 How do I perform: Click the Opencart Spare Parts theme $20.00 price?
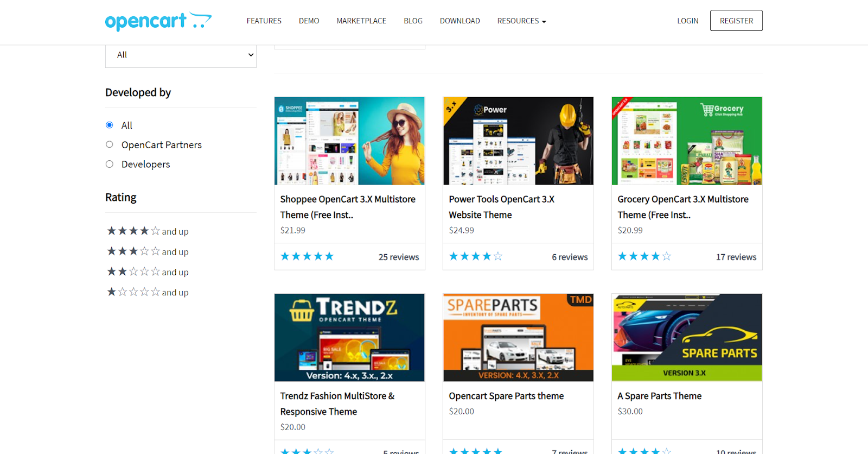click(x=462, y=412)
